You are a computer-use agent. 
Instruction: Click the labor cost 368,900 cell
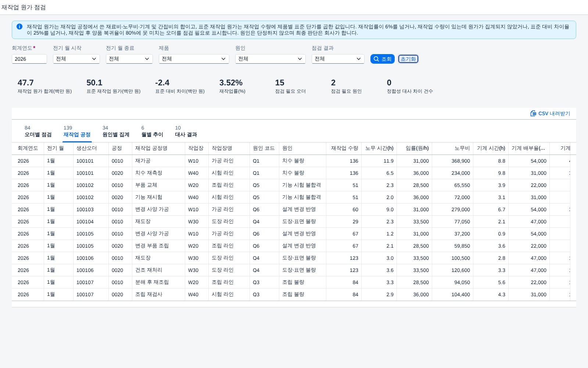453,161
